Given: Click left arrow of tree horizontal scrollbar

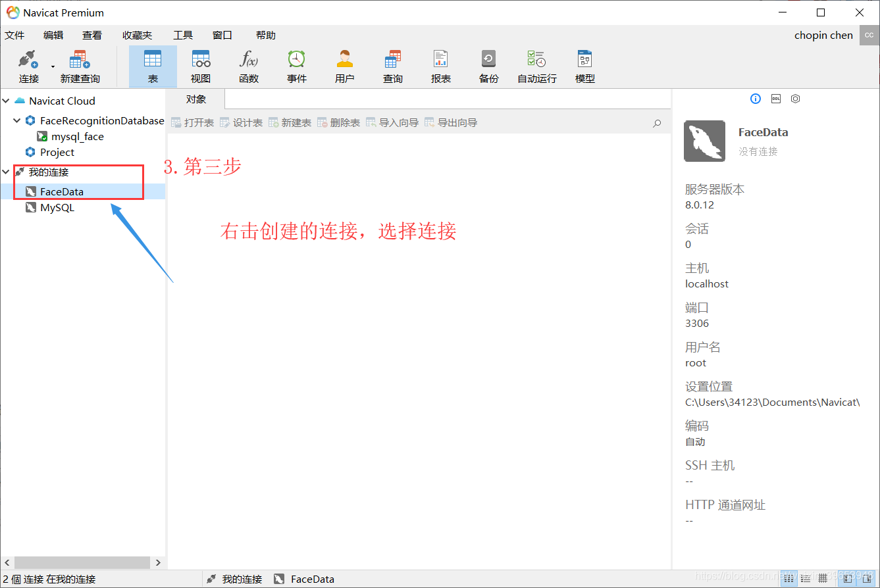Looking at the screenshot, I should [7, 563].
